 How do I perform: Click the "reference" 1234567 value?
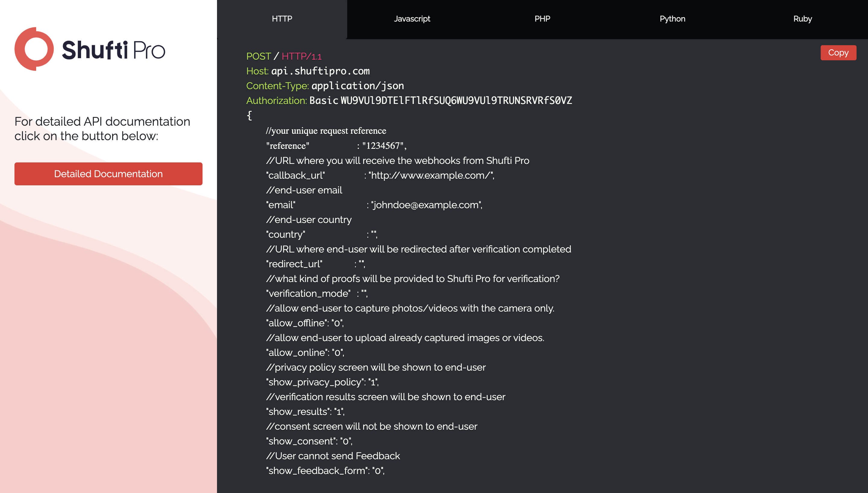coord(384,146)
